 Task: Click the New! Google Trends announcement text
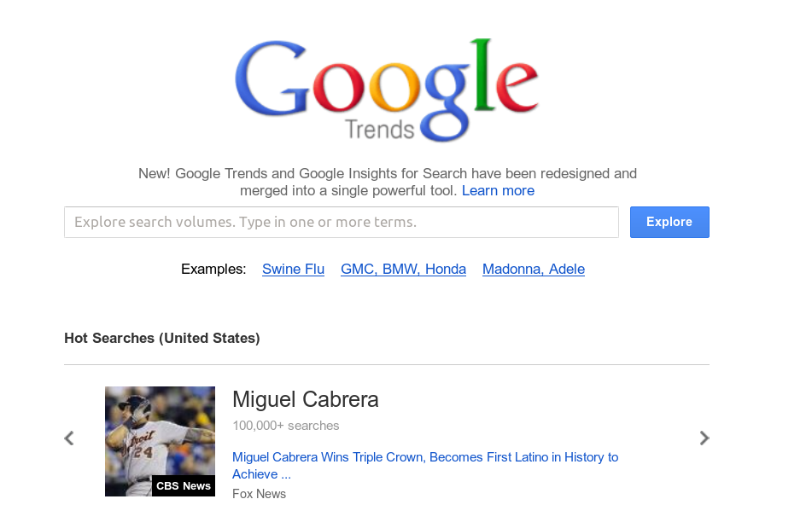coord(388,183)
